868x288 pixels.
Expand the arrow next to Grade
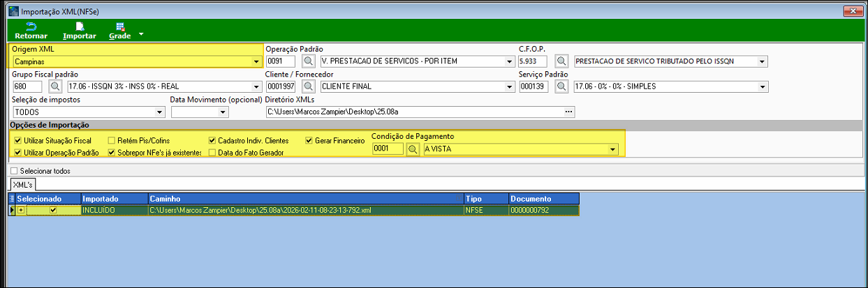[140, 33]
